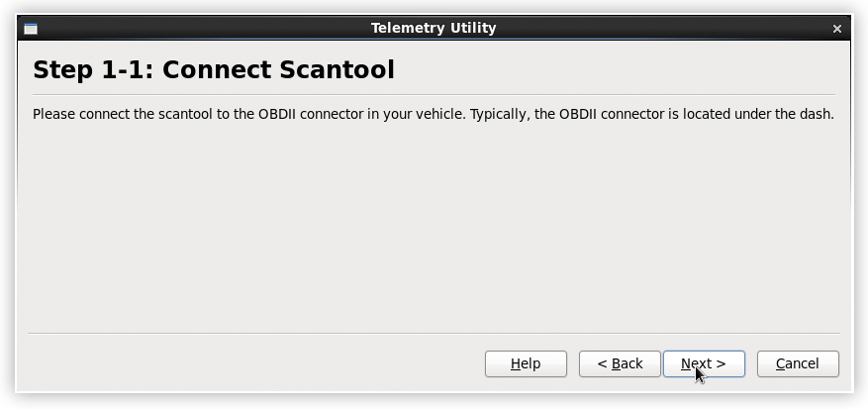Proceed with the Next > button

click(704, 363)
